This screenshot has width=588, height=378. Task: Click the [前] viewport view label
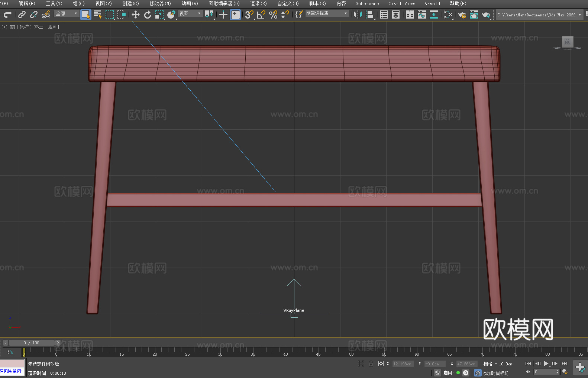pyautogui.click(x=14, y=27)
